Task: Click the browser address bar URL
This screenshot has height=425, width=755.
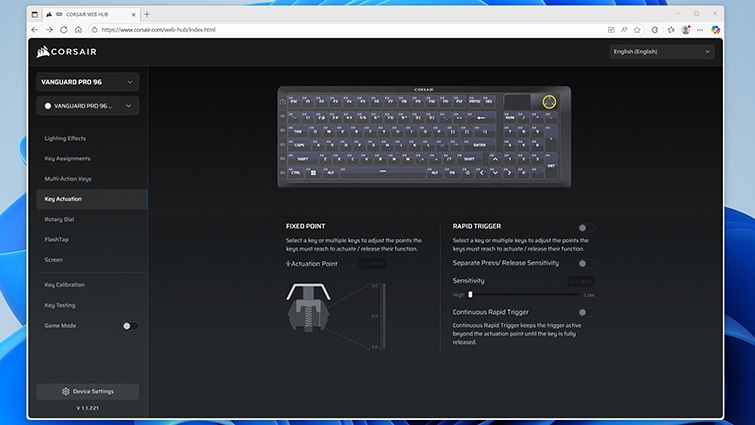Action: coord(158,30)
